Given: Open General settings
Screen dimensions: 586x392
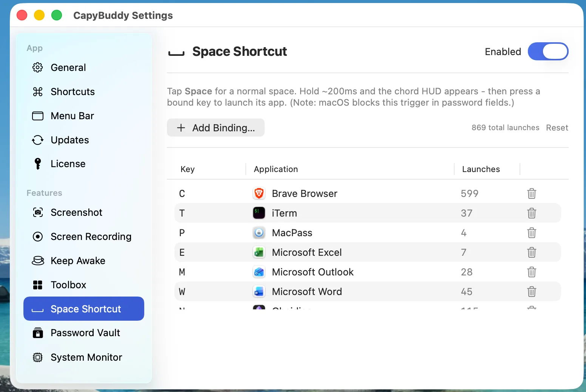Looking at the screenshot, I should 84,68.
